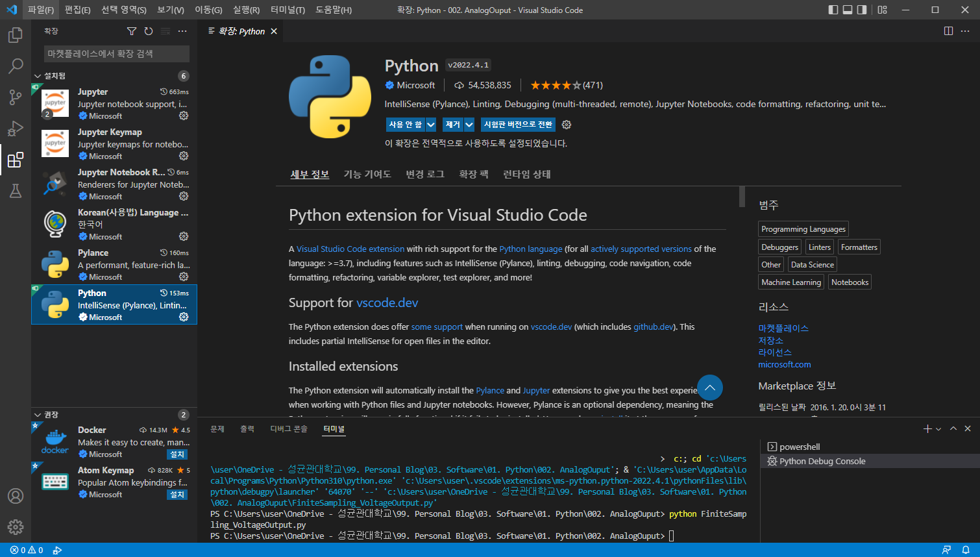The height and width of the screenshot is (557, 980).
Task: Select Python Debug Console terminal
Action: coord(870,461)
